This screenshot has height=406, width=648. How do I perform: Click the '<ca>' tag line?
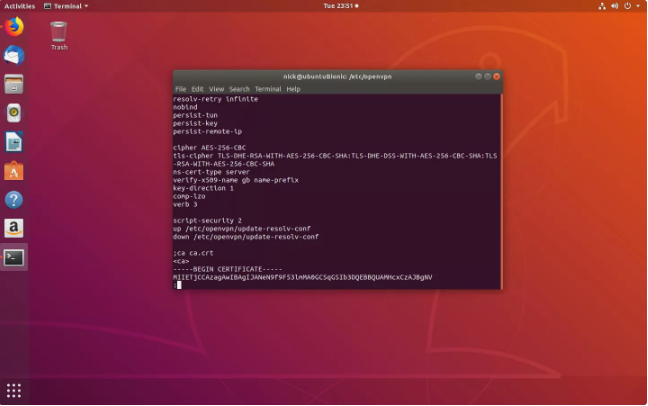pos(181,261)
